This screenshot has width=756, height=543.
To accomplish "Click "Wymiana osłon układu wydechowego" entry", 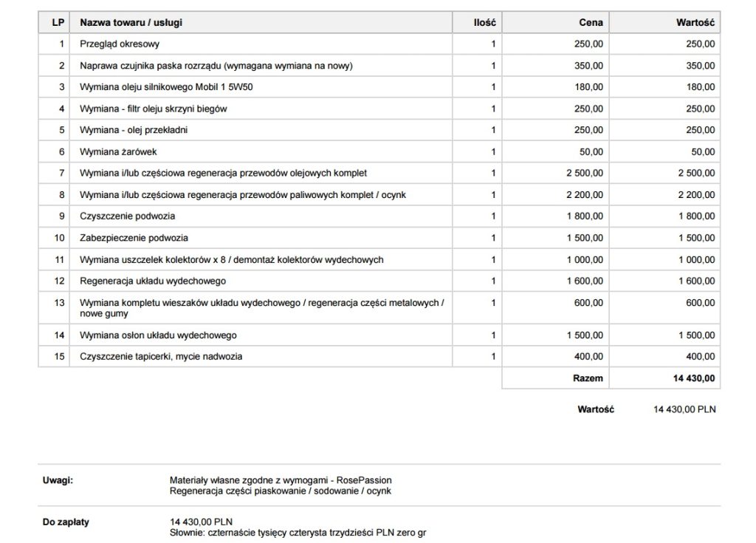I will [x=158, y=335].
